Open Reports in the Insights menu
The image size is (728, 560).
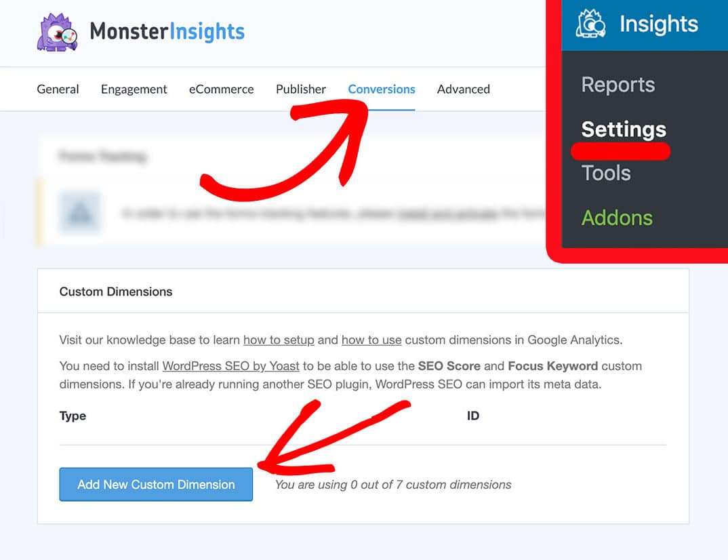click(x=618, y=85)
